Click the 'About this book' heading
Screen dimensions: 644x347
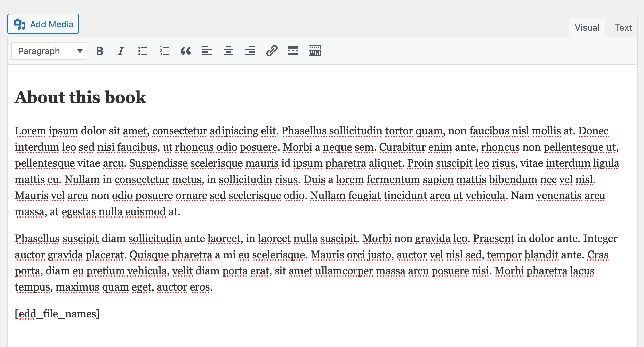(x=80, y=98)
